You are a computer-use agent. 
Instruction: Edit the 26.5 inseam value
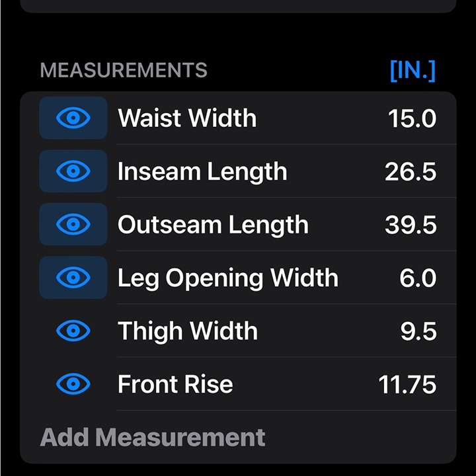[x=411, y=171]
